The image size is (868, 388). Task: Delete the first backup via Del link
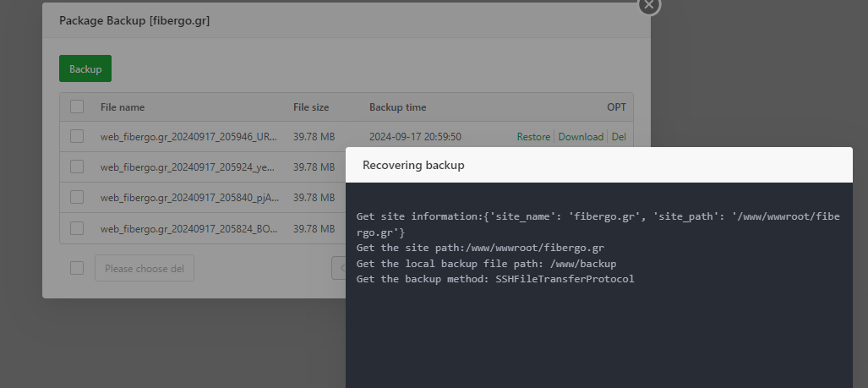click(x=619, y=137)
